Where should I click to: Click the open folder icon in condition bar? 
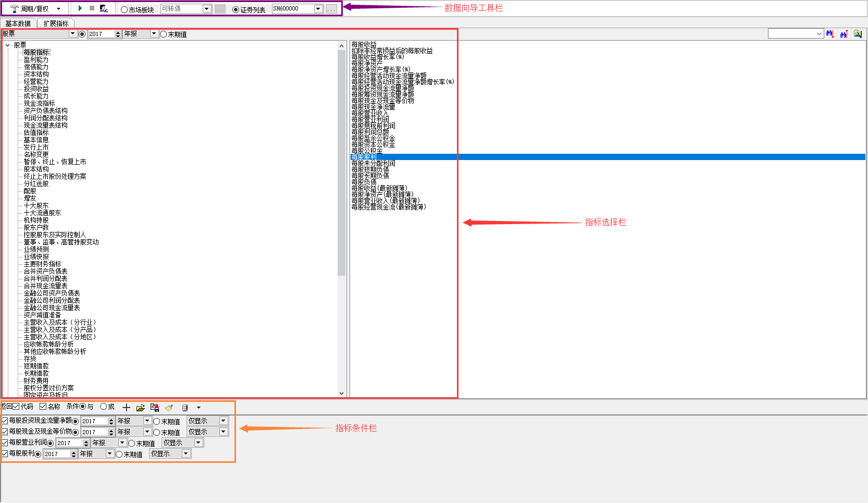click(140, 408)
